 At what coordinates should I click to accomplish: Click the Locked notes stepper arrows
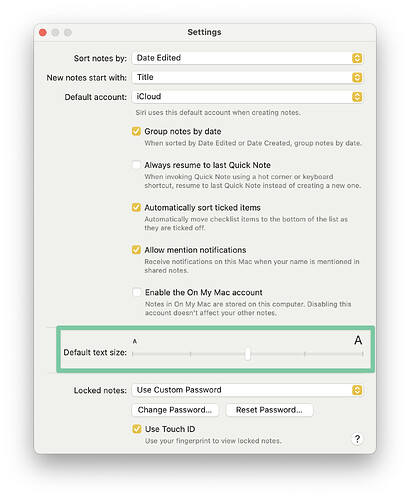tap(357, 390)
